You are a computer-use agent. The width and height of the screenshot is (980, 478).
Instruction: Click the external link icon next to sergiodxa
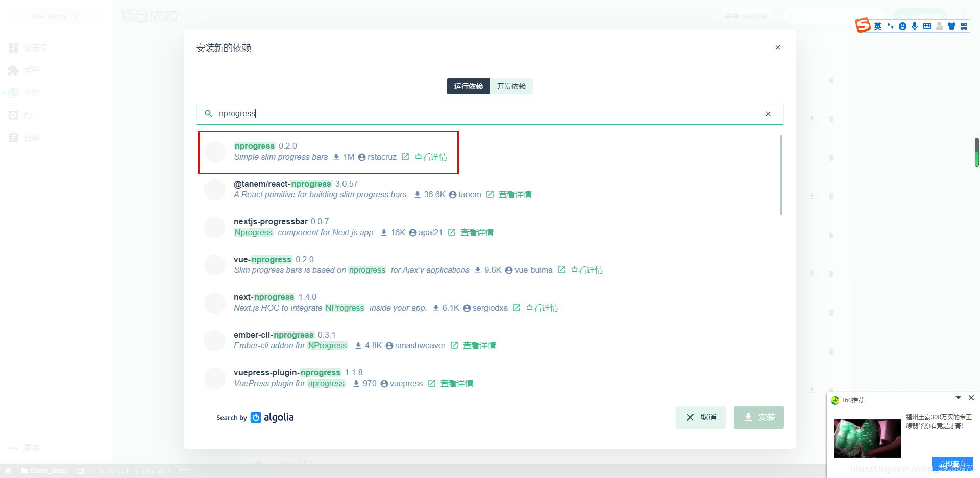[517, 308]
